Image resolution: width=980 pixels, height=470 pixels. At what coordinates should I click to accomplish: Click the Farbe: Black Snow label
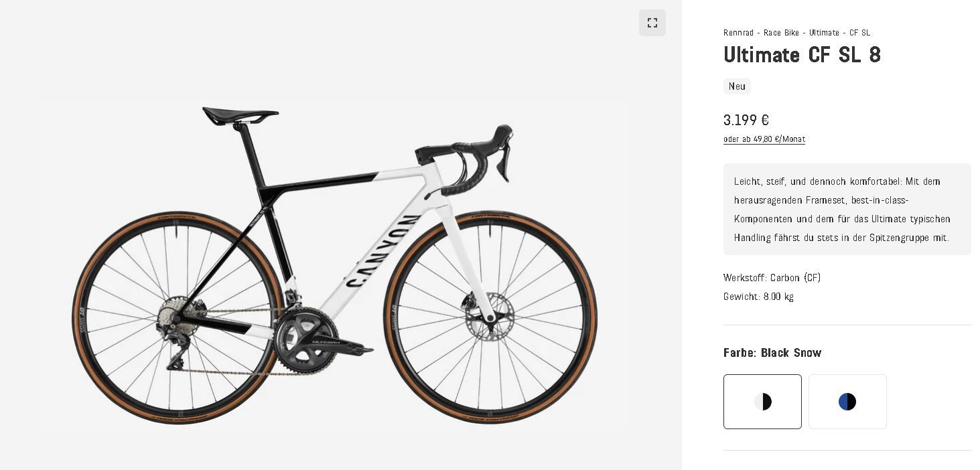pyautogui.click(x=772, y=353)
